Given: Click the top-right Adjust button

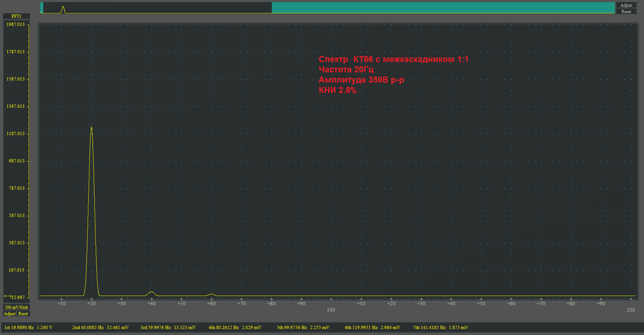Looking at the screenshot, I should tap(626, 5).
